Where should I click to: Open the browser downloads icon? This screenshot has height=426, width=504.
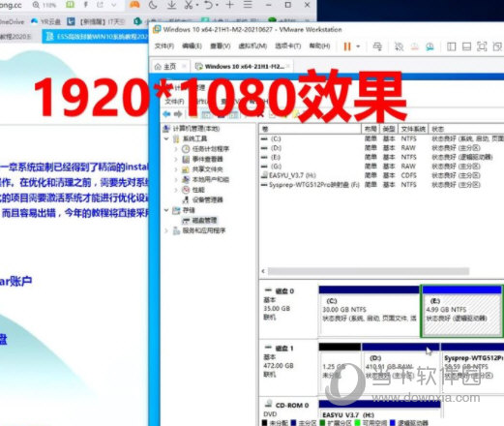171,5
